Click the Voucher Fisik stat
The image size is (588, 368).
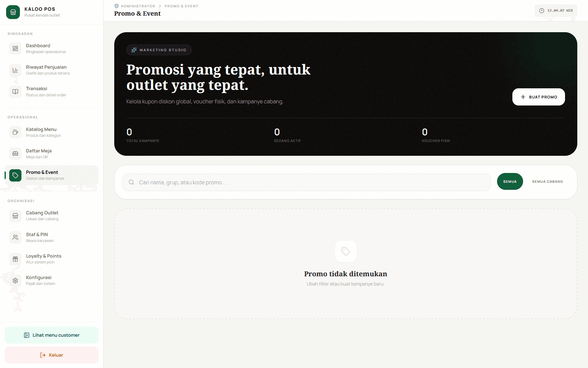[x=436, y=135]
